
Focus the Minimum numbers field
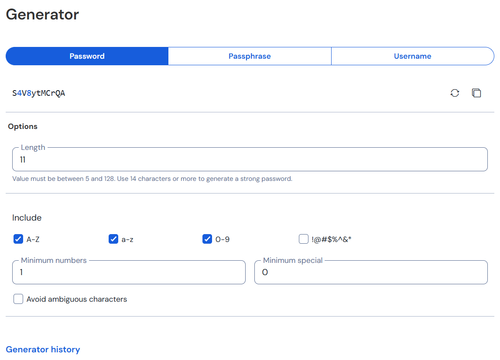coord(129,272)
